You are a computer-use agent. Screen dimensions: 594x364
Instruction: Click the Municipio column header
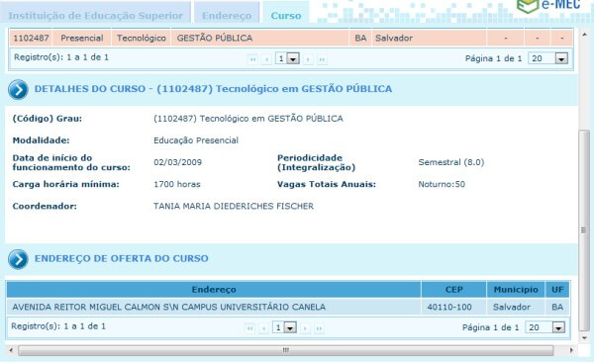point(516,290)
